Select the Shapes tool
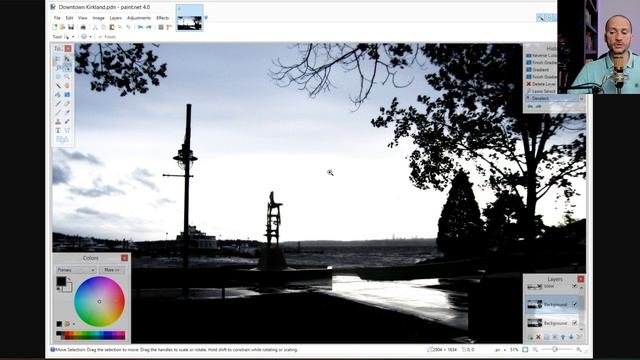Viewport: 640px width, 360px height. [x=63, y=140]
